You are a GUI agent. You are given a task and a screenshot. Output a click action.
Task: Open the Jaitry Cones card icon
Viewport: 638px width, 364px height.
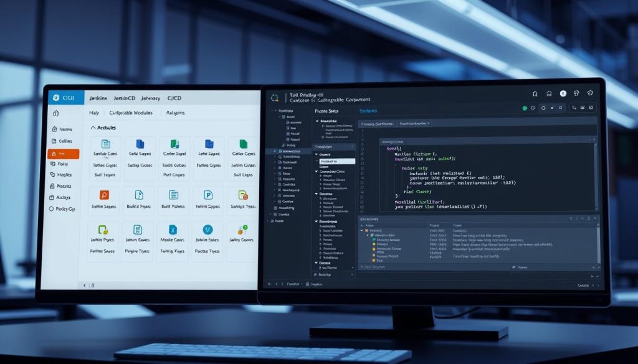coord(242,230)
